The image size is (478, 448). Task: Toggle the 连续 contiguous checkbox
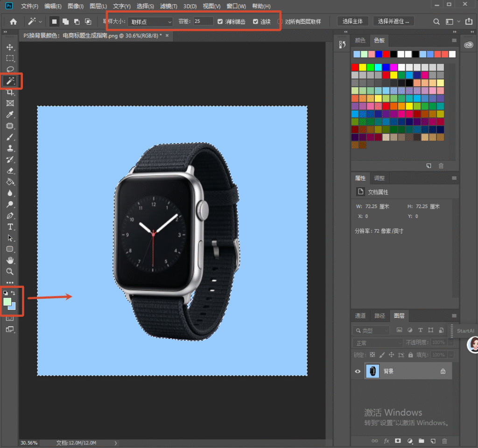255,21
